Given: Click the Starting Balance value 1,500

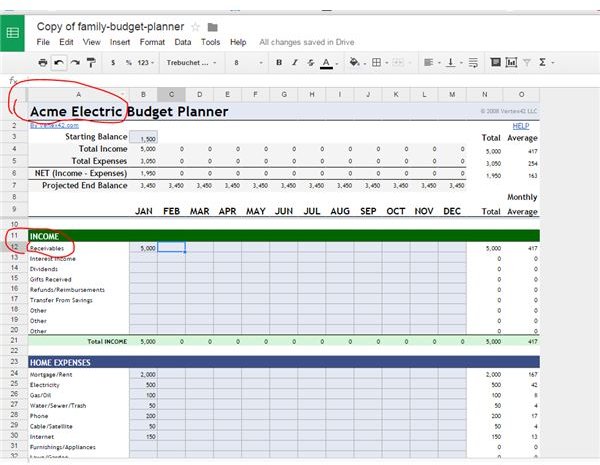Looking at the screenshot, I should [x=143, y=137].
